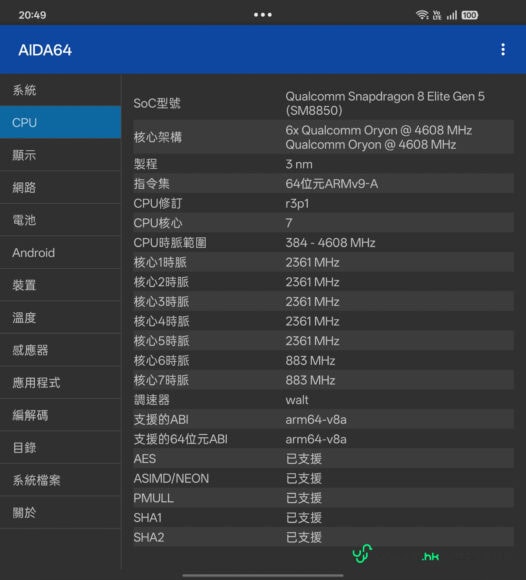Tap the Wi-Fi status icon
This screenshot has height=580, width=526.
(422, 15)
